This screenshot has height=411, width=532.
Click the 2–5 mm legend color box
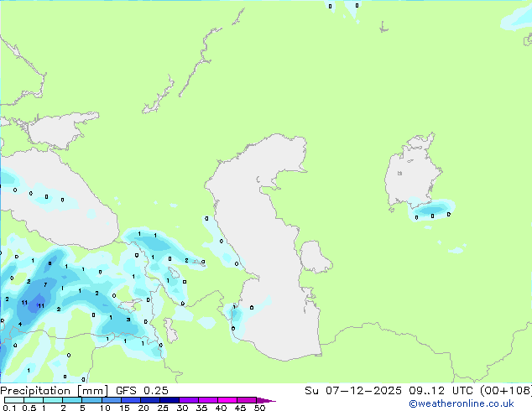pos(72,400)
